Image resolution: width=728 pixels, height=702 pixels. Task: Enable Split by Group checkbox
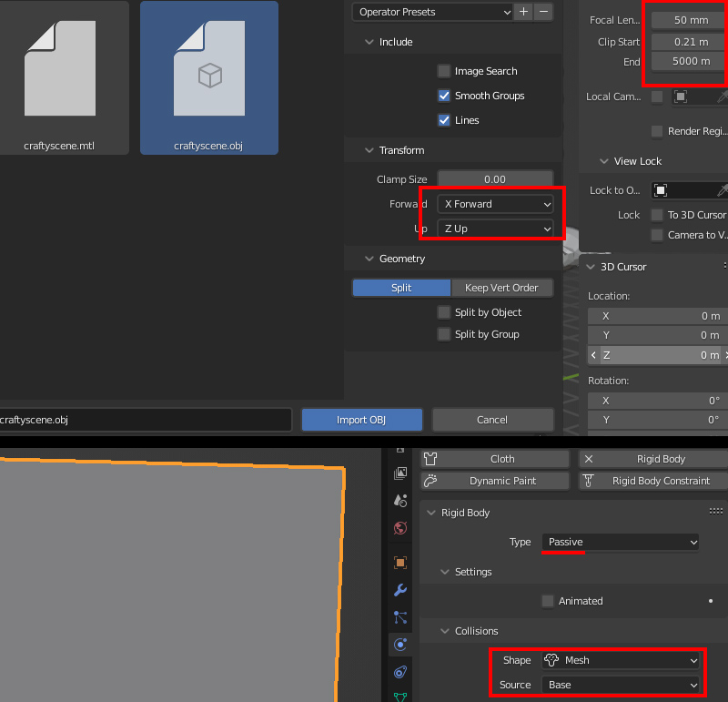point(444,334)
